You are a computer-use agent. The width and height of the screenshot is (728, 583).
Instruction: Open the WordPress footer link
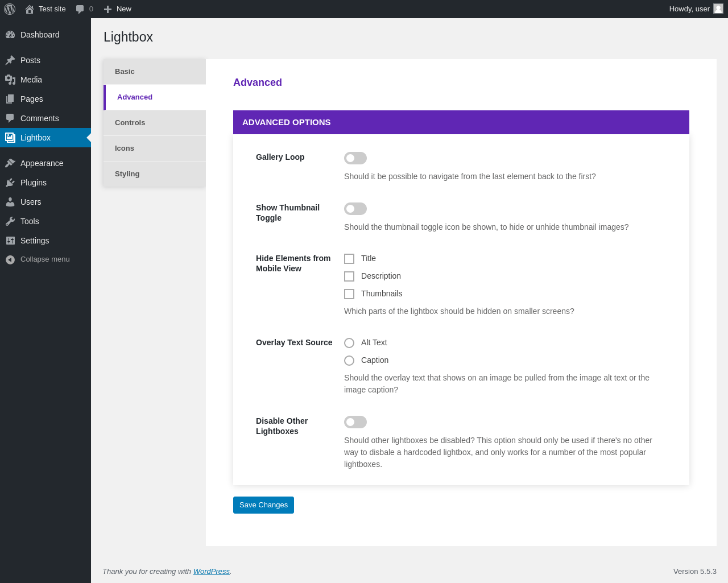point(212,572)
